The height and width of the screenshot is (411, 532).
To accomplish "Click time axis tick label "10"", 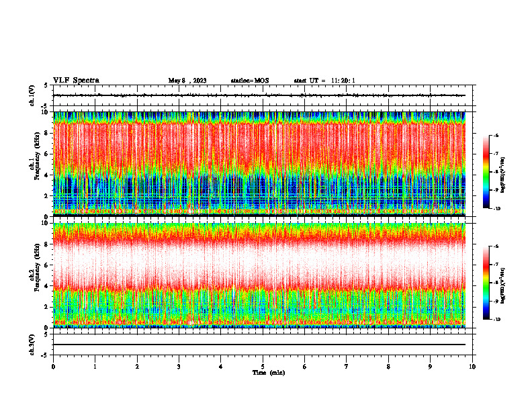I will click(472, 367).
